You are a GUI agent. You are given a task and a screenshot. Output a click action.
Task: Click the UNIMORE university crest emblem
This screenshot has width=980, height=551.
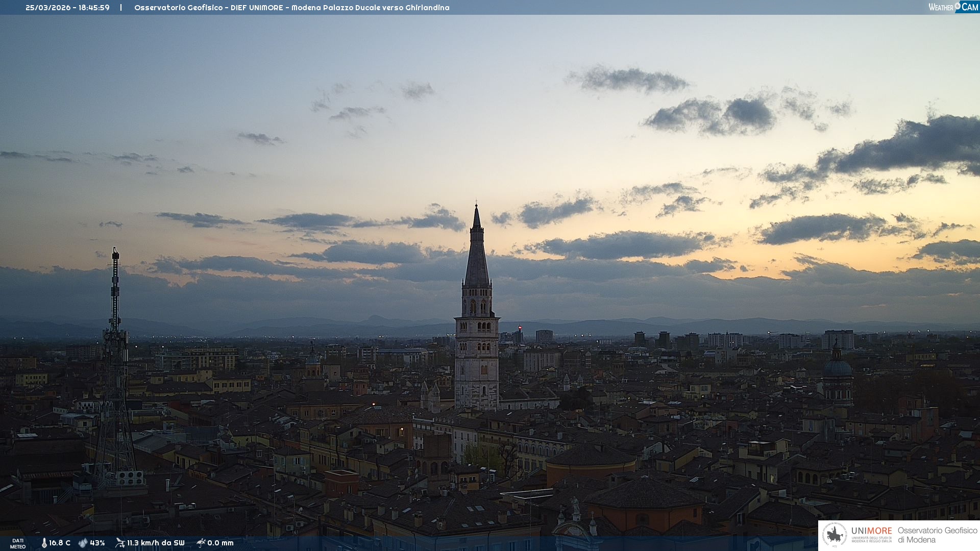tap(835, 535)
